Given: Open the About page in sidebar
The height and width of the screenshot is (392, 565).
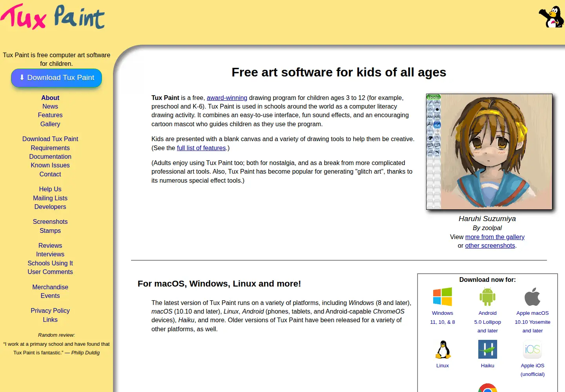Looking at the screenshot, I should click(50, 98).
